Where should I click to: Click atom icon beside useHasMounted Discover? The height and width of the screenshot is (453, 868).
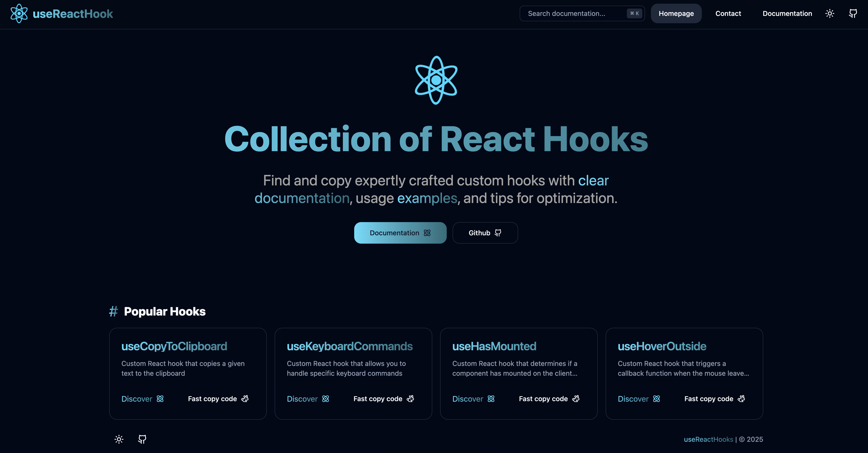tap(491, 399)
